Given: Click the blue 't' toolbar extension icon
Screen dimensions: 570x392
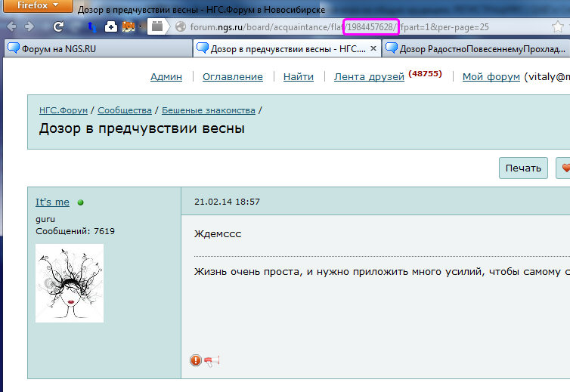Looking at the screenshot, I should [91, 26].
